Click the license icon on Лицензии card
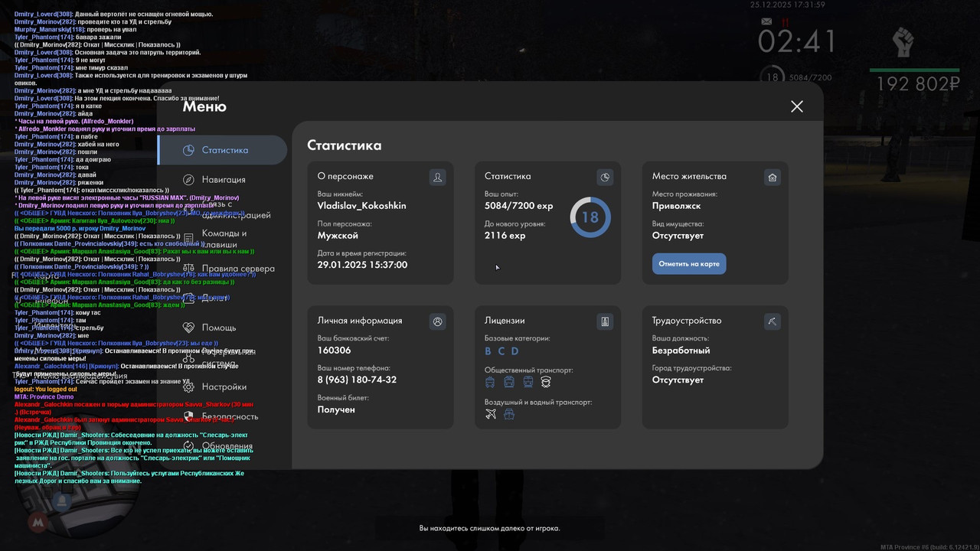 point(605,321)
